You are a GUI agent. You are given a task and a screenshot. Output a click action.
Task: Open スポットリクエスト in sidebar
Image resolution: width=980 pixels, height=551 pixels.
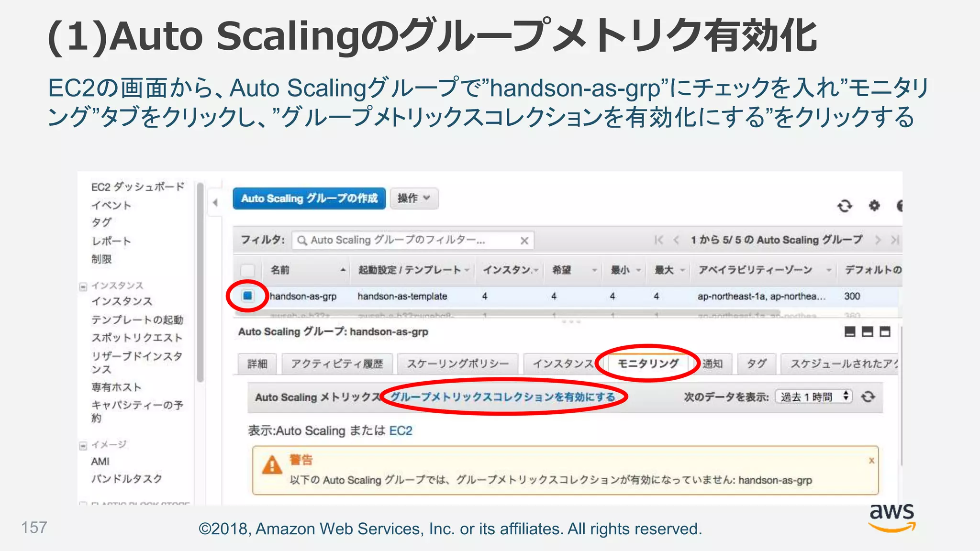tap(137, 338)
